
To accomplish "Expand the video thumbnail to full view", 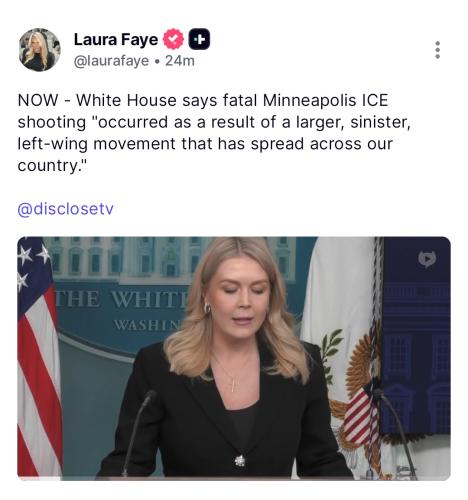I will coord(234,358).
